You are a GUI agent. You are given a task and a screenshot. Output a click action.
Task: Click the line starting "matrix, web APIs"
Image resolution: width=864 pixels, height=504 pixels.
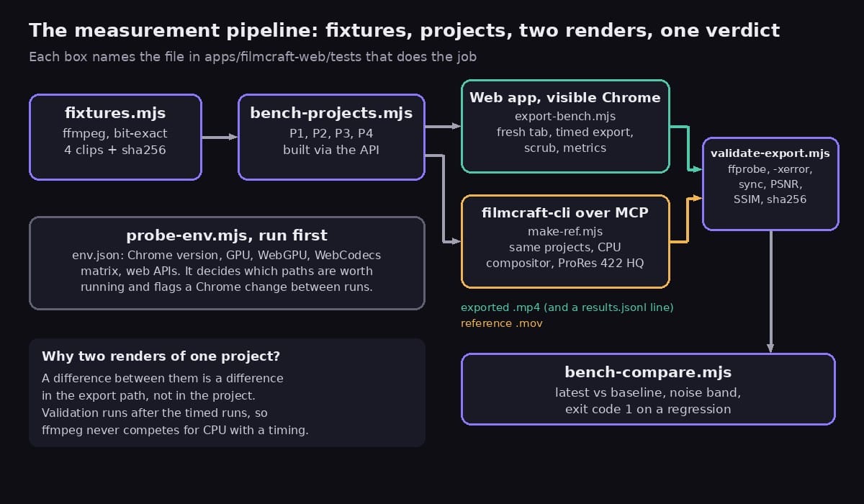(227, 271)
